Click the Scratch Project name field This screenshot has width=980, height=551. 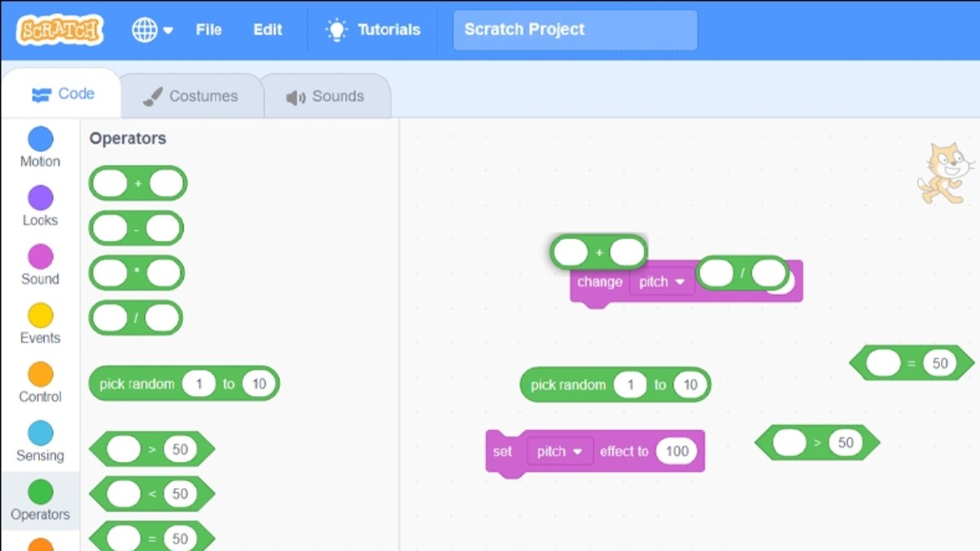coord(574,29)
